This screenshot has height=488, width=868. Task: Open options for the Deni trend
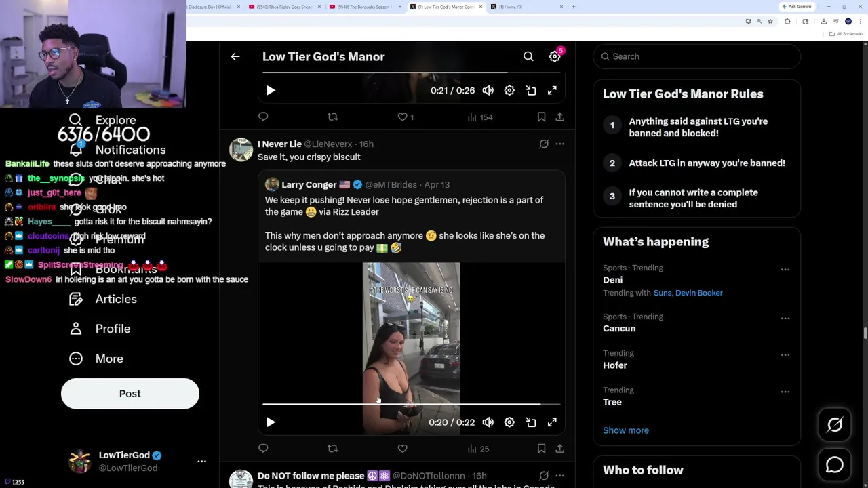click(785, 270)
